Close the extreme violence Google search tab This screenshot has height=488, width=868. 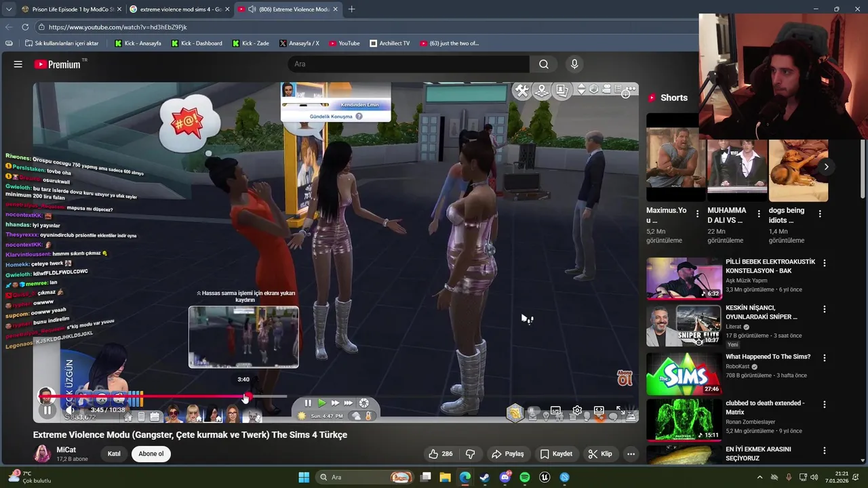click(x=227, y=9)
